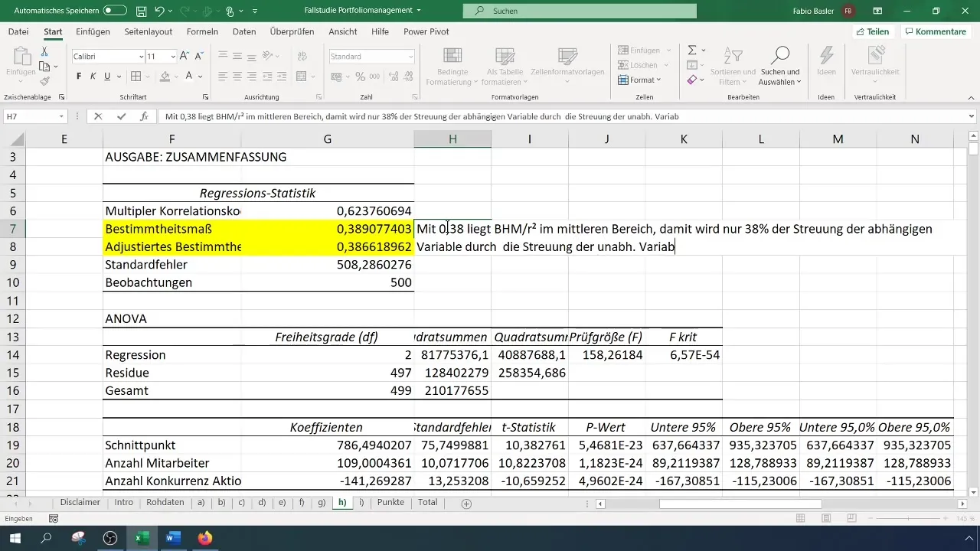The height and width of the screenshot is (551, 980).
Task: Confirm the entry with checkmark in formula bar
Action: coord(121,116)
